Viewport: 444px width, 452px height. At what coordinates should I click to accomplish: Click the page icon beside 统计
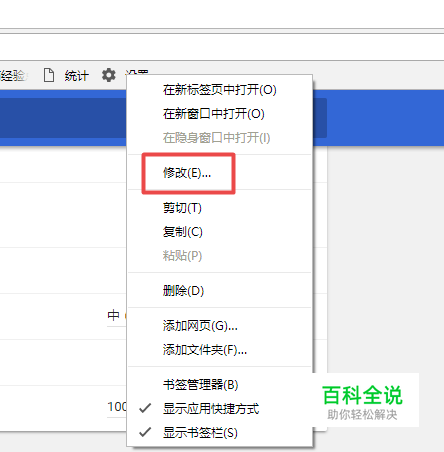(49, 75)
